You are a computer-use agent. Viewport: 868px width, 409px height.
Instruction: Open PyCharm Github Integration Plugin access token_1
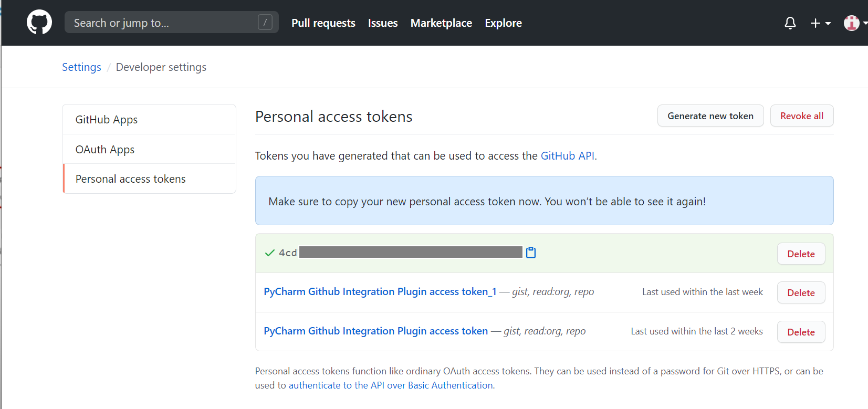pos(380,292)
